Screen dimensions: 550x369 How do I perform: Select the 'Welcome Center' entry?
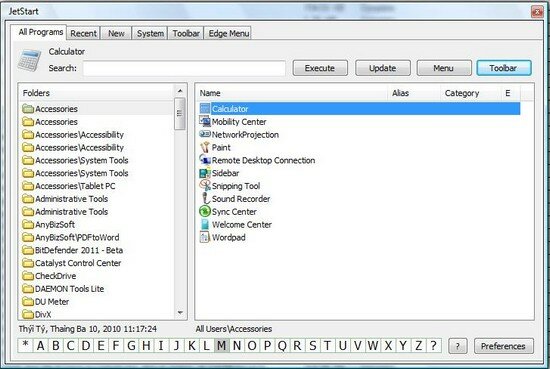point(242,224)
